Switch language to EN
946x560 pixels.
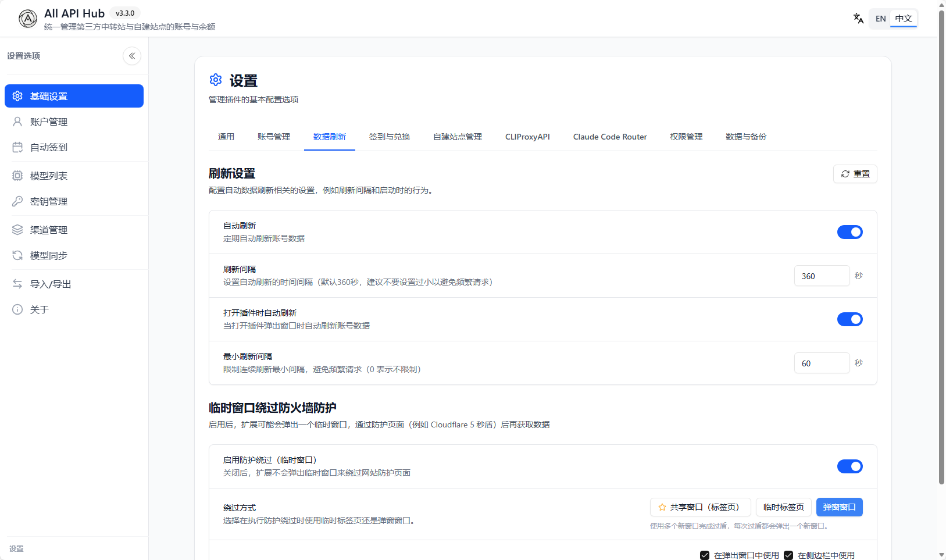(x=880, y=19)
